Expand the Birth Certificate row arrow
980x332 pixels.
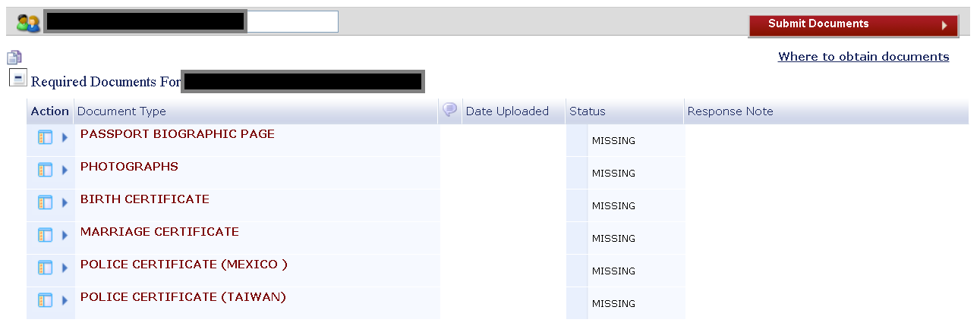point(65,203)
